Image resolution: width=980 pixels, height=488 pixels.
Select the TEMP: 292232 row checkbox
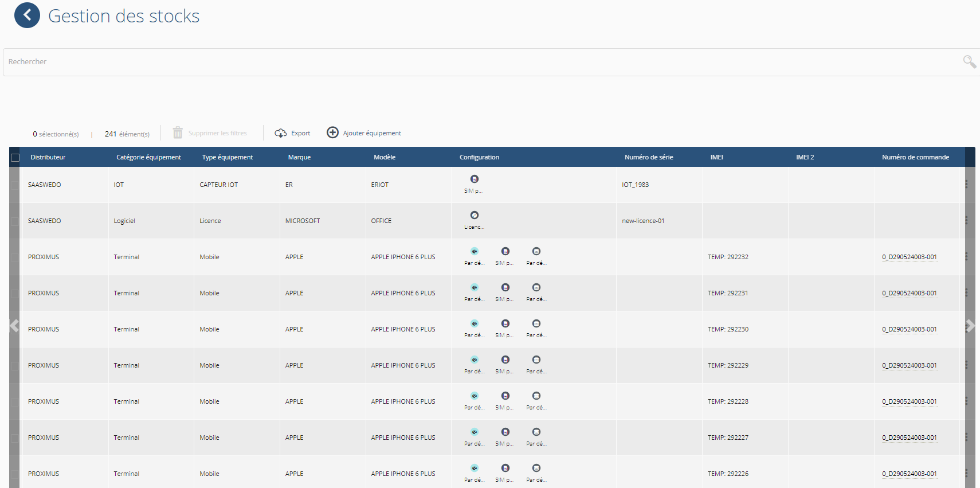pyautogui.click(x=15, y=257)
